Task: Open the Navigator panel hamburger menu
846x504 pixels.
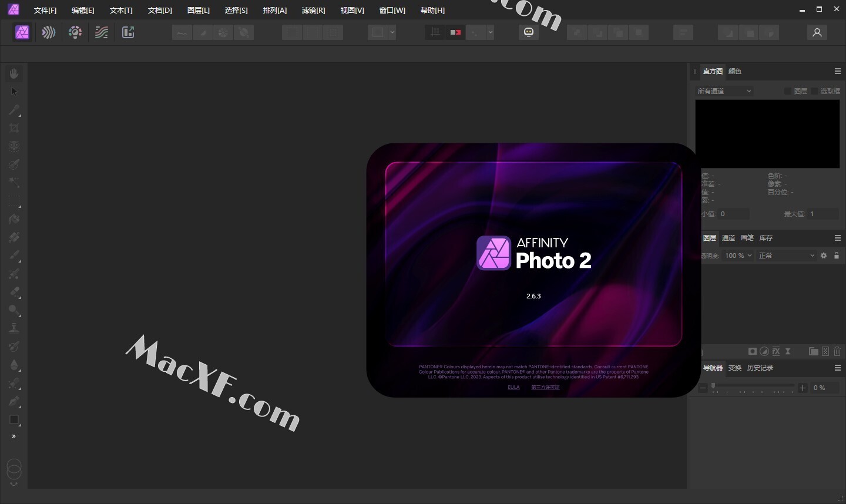Action: point(838,368)
